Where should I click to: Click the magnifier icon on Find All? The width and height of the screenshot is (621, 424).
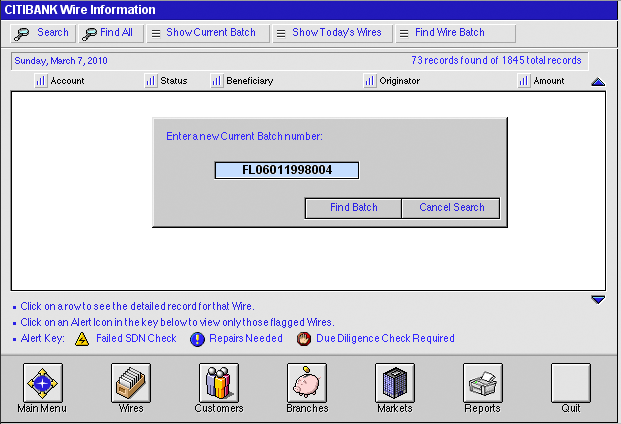(89, 34)
